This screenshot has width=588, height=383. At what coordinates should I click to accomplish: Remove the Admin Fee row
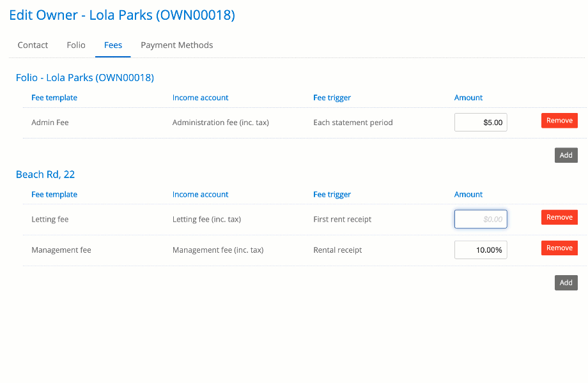[559, 121]
